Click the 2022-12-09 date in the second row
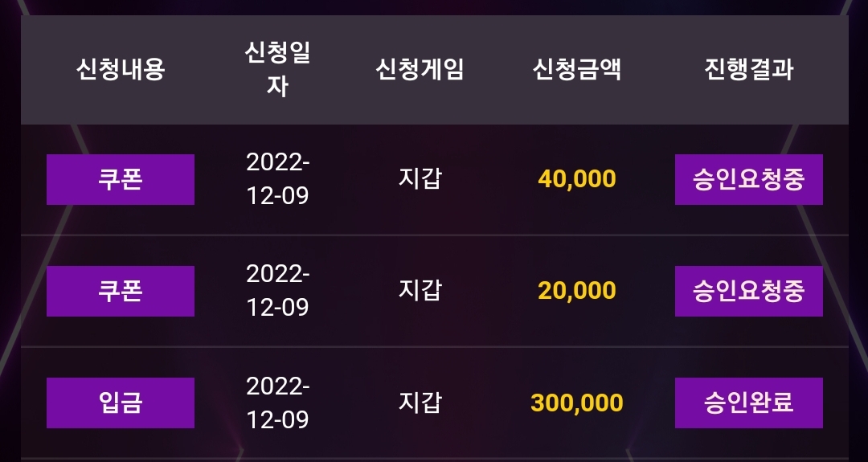The width and height of the screenshot is (868, 462). point(277,291)
